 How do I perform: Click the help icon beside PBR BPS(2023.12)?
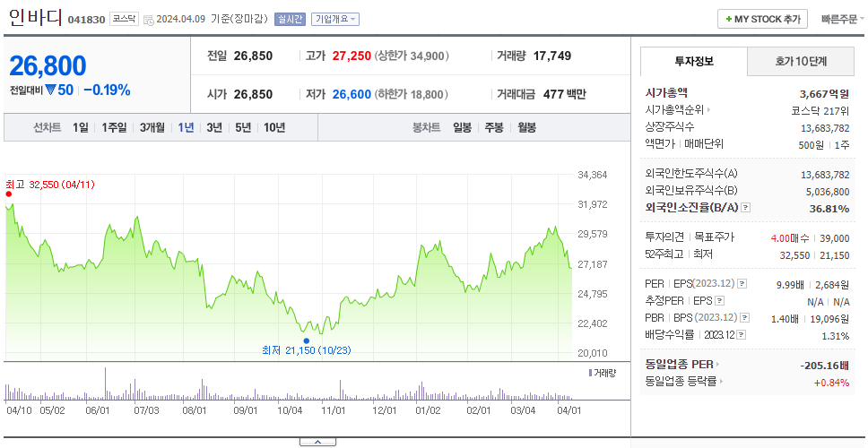745,318
